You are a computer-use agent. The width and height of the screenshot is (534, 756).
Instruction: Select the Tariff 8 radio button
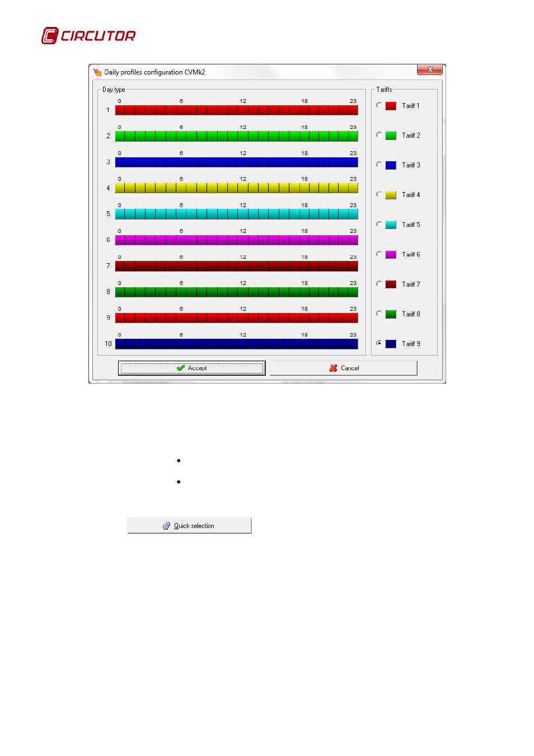(379, 314)
